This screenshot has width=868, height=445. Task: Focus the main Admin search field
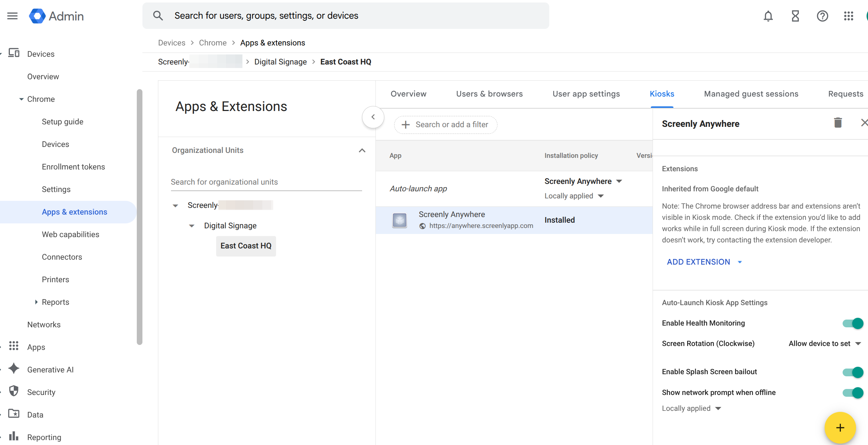(x=346, y=16)
